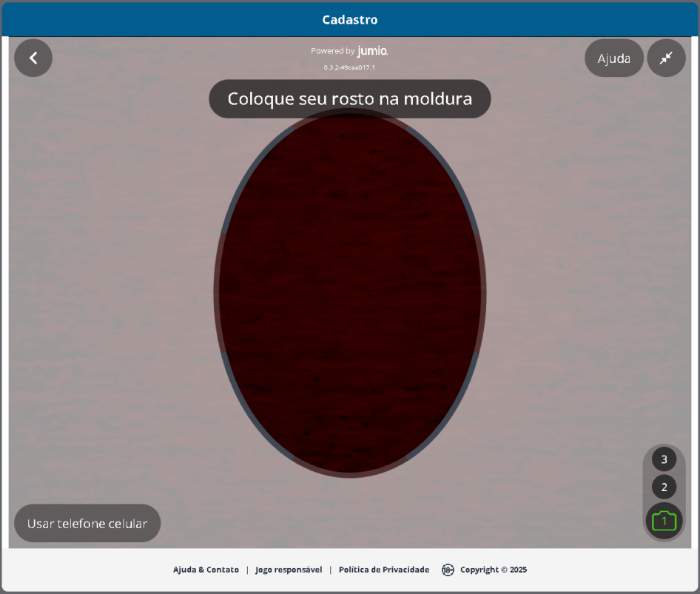Image resolution: width=700 pixels, height=594 pixels.
Task: Open the Jogo responsável link
Action: coord(289,570)
